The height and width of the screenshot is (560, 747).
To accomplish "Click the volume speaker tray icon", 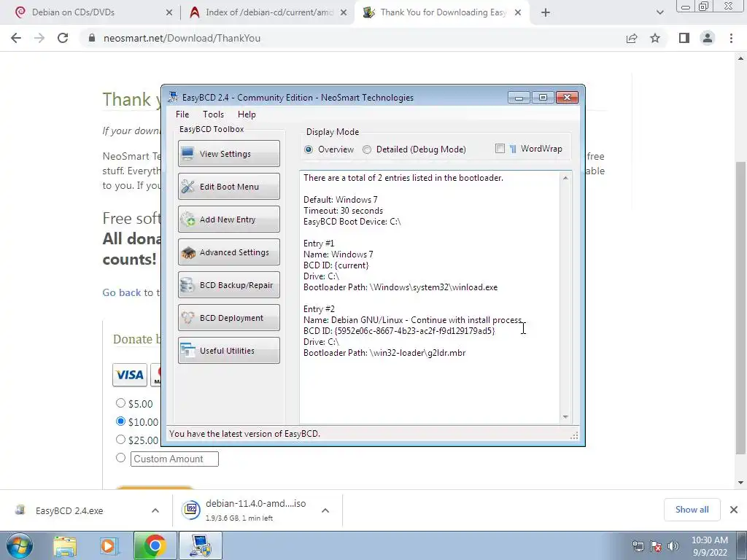I will [x=673, y=546].
